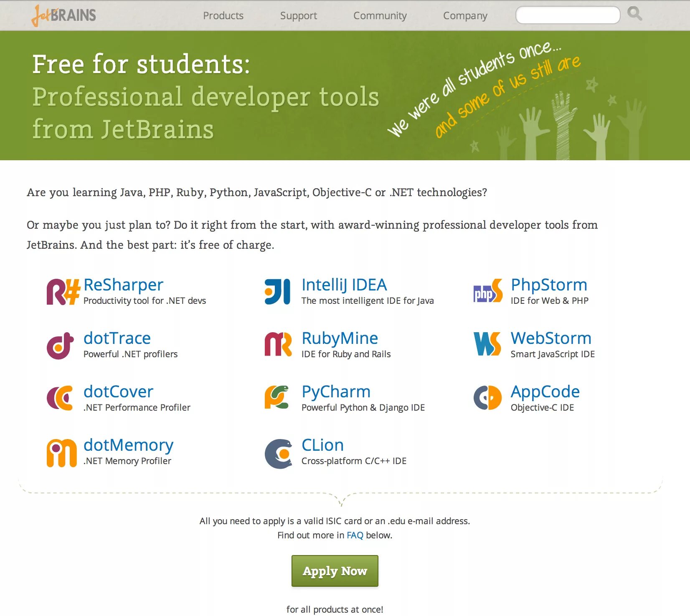Viewport: 690px width, 616px height.
Task: Click 'IDE for Web & PHP' text
Action: [x=549, y=300]
